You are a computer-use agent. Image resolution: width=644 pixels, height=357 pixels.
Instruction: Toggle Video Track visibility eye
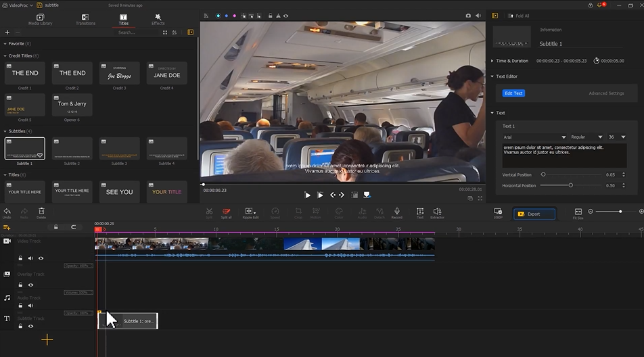tap(41, 258)
